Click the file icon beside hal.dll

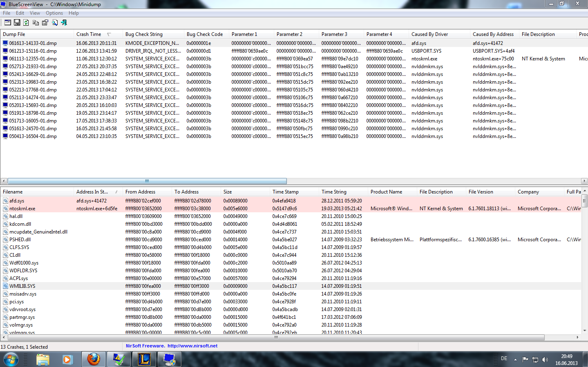(x=5, y=216)
